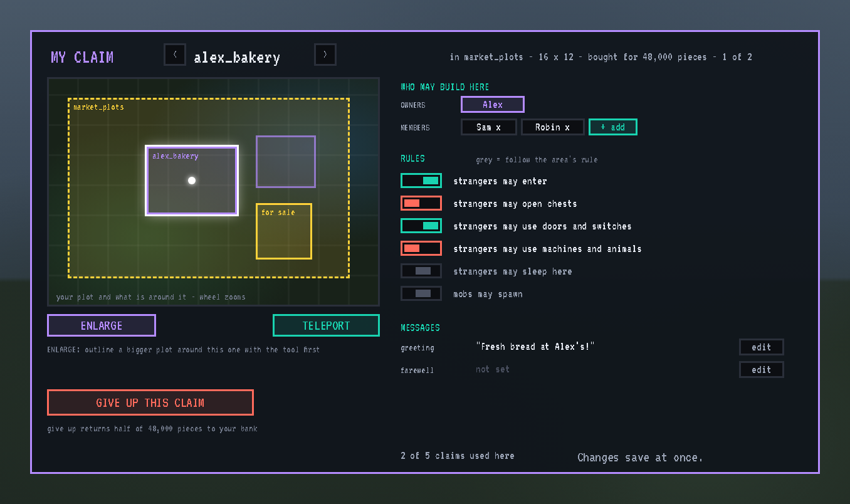Edit the farewell message
This screenshot has height=504, width=850.
coord(762,370)
